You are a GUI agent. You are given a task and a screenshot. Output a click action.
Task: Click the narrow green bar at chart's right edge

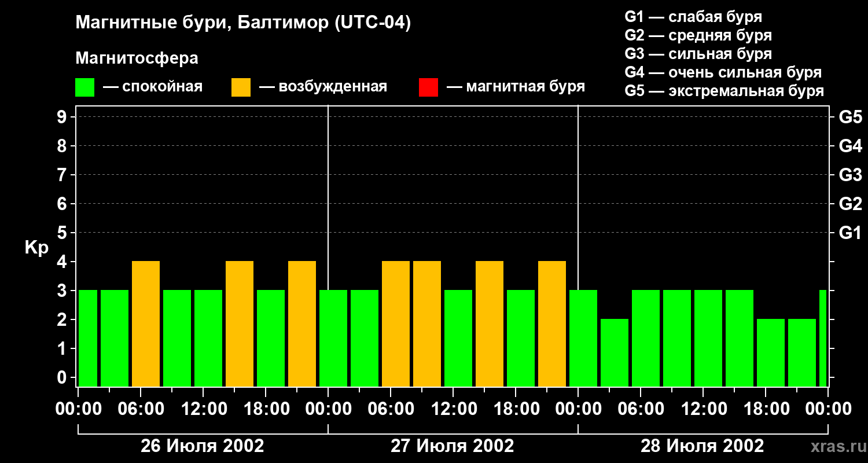tap(823, 339)
